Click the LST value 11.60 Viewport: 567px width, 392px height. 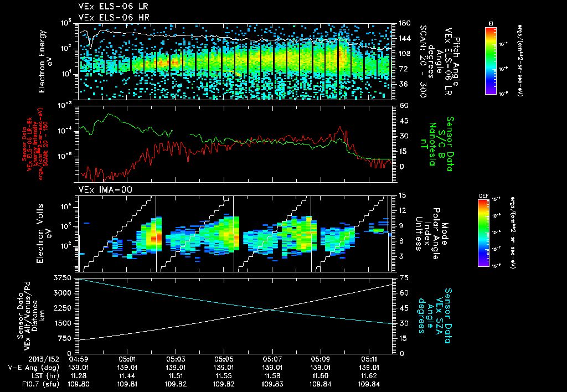(321, 376)
